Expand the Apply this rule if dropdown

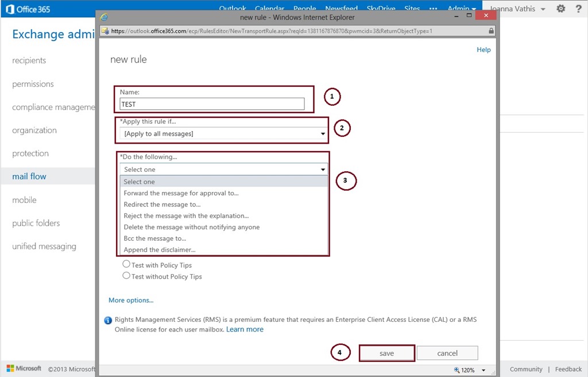(x=323, y=134)
